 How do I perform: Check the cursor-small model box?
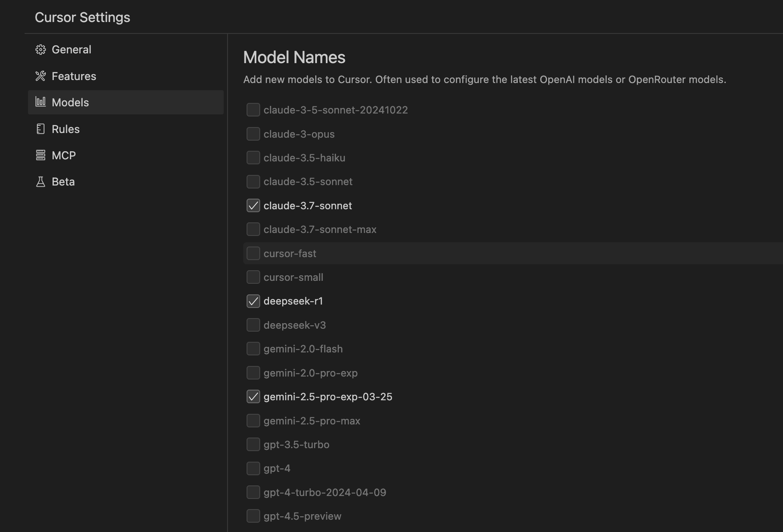[x=253, y=277]
